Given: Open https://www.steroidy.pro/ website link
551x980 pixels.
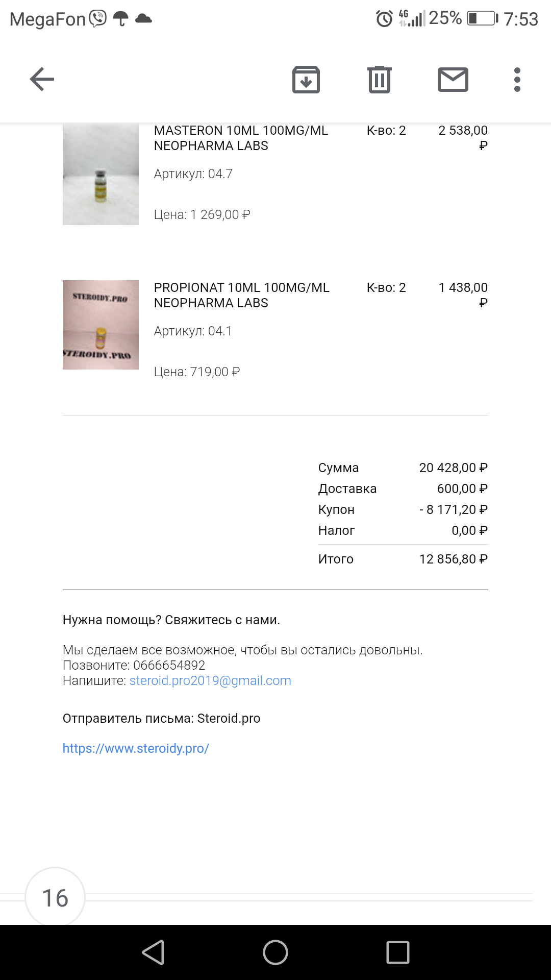Looking at the screenshot, I should tap(136, 748).
